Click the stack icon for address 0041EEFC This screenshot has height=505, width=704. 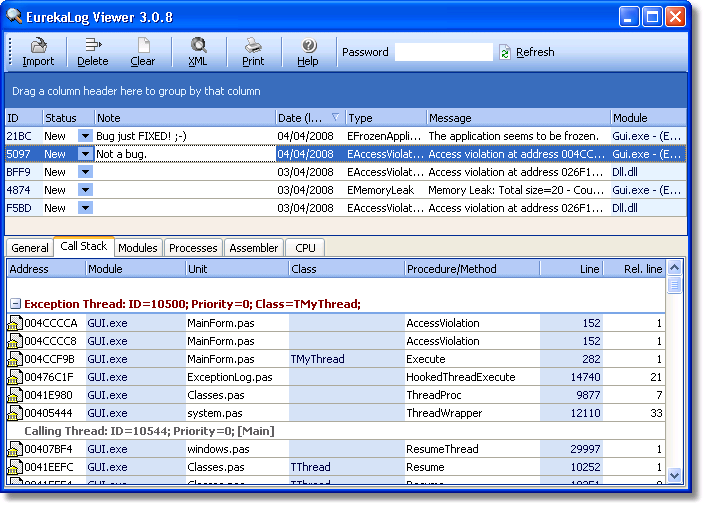(x=15, y=467)
